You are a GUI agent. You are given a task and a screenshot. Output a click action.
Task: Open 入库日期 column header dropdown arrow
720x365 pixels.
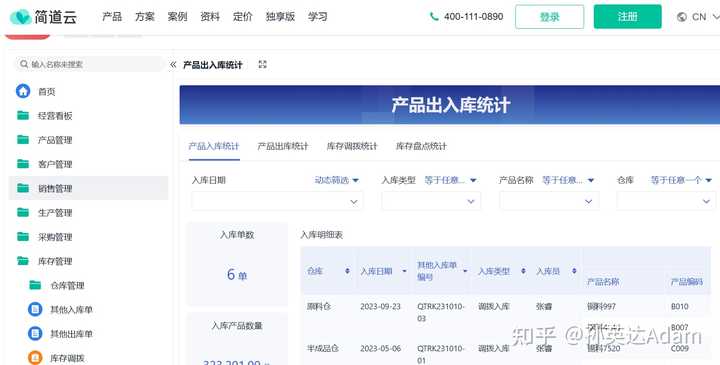[x=404, y=271]
